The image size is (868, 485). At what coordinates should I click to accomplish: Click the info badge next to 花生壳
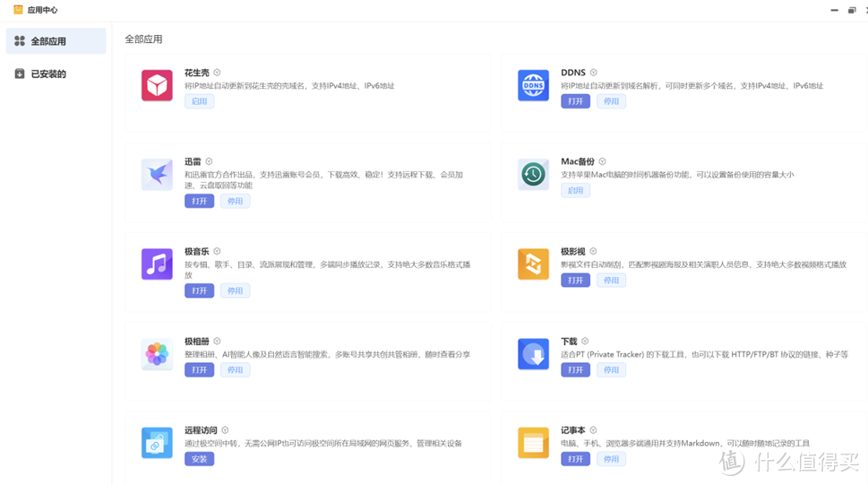coord(217,73)
